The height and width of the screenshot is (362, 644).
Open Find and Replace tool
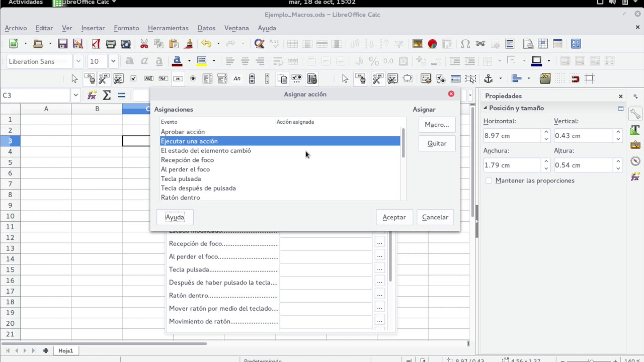tap(260, 44)
